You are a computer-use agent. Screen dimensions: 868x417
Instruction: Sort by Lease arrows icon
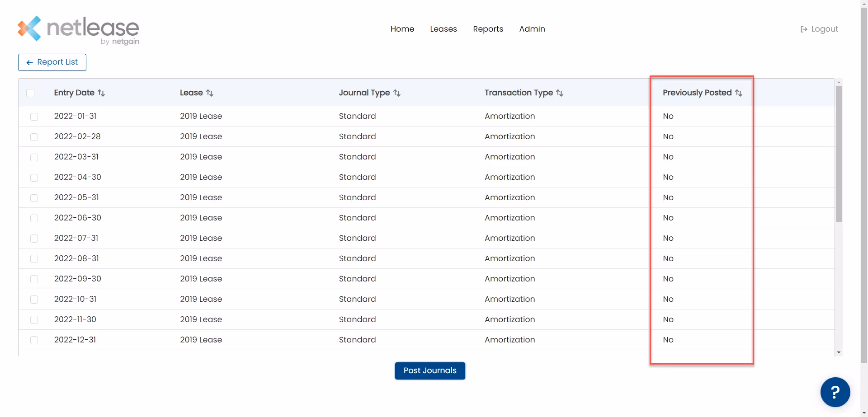pyautogui.click(x=210, y=93)
